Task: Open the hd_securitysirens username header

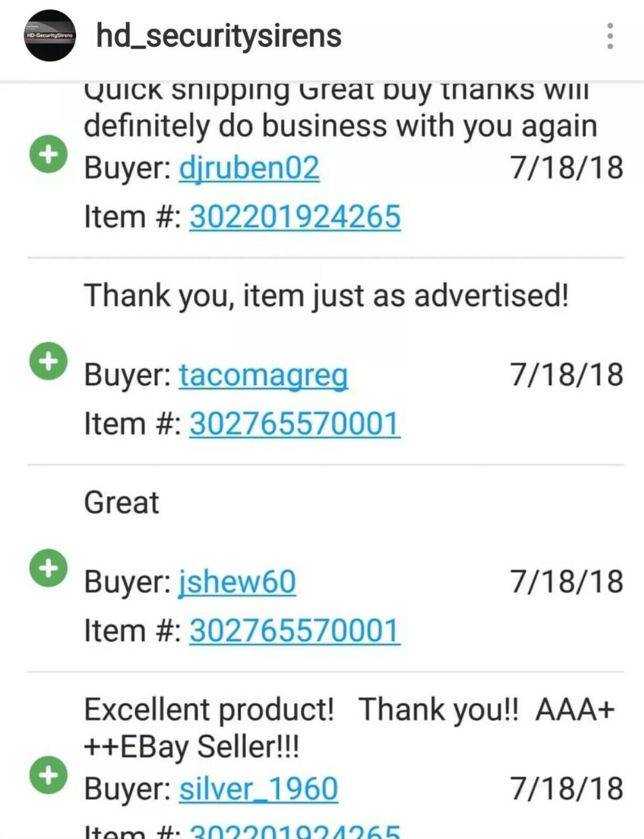Action: tap(219, 36)
